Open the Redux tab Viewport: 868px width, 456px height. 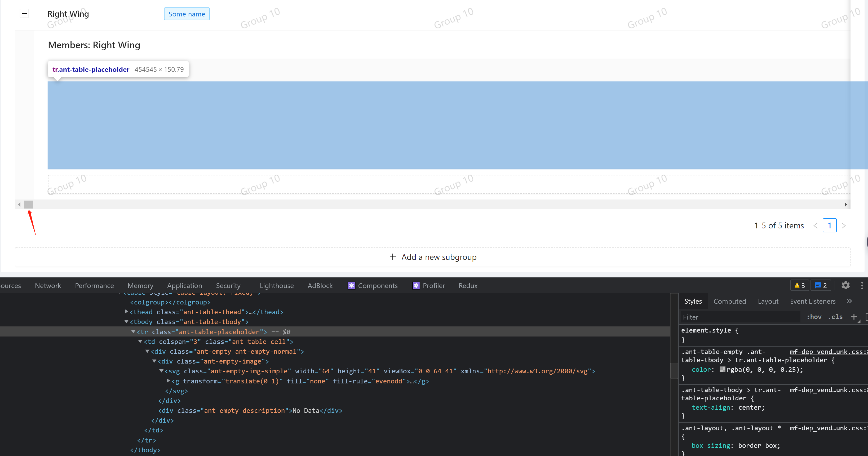(468, 285)
